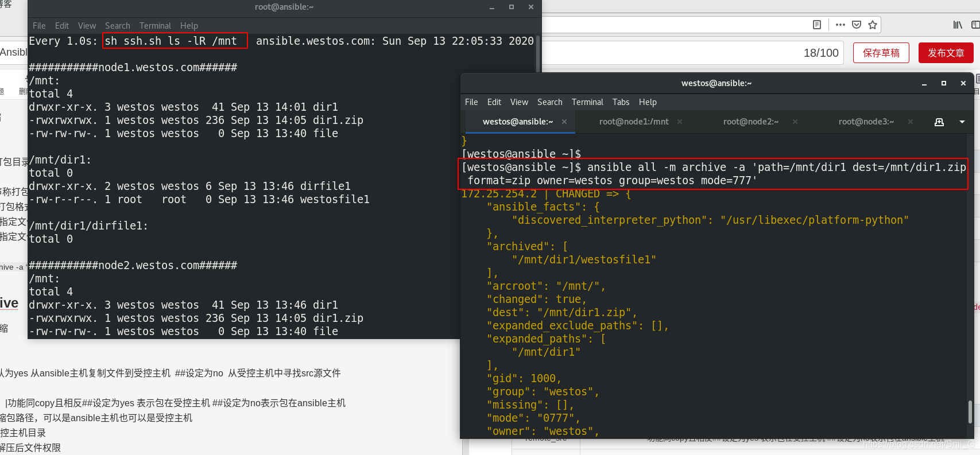Open the browser library icon

(958, 25)
